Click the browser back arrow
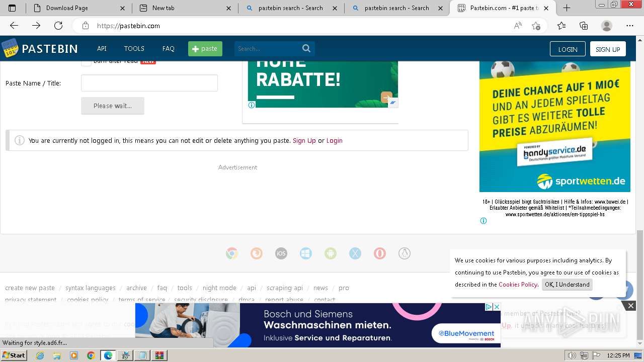Image resolution: width=644 pixels, height=362 pixels. tap(14, 26)
